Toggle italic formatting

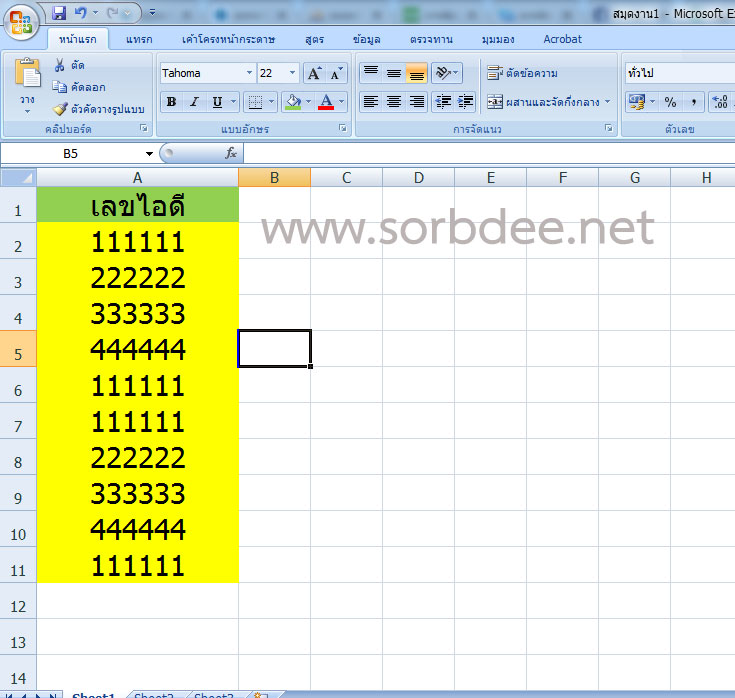(194, 102)
